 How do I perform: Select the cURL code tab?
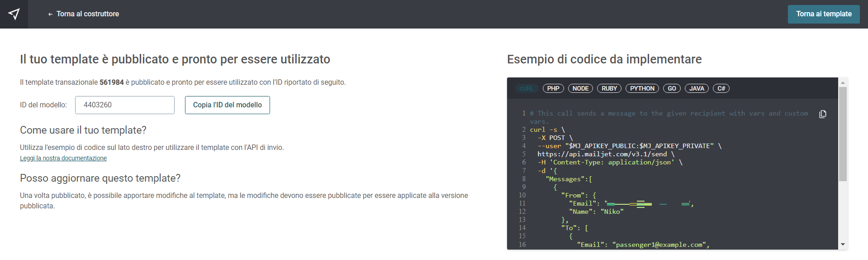tap(526, 88)
